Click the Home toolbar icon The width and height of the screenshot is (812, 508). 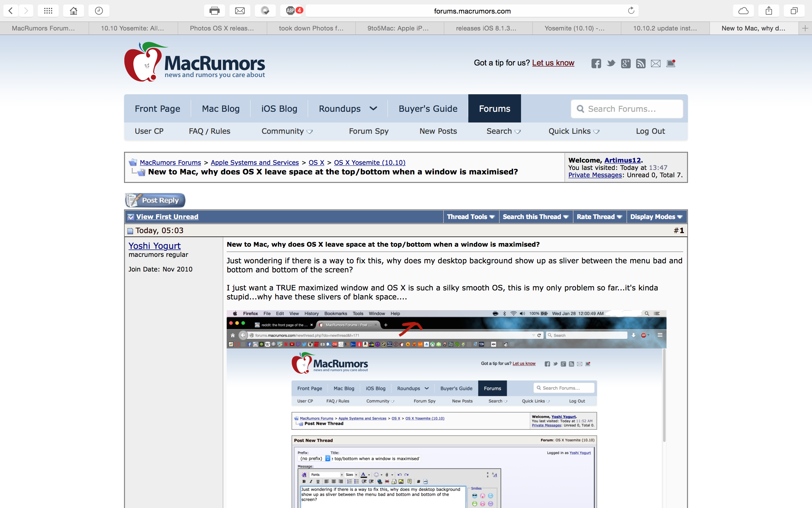[x=74, y=11]
